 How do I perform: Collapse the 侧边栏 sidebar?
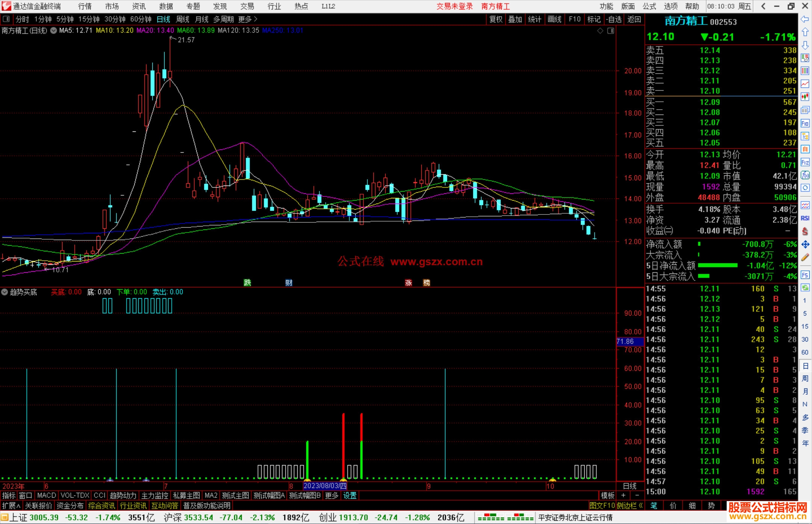click(630, 506)
